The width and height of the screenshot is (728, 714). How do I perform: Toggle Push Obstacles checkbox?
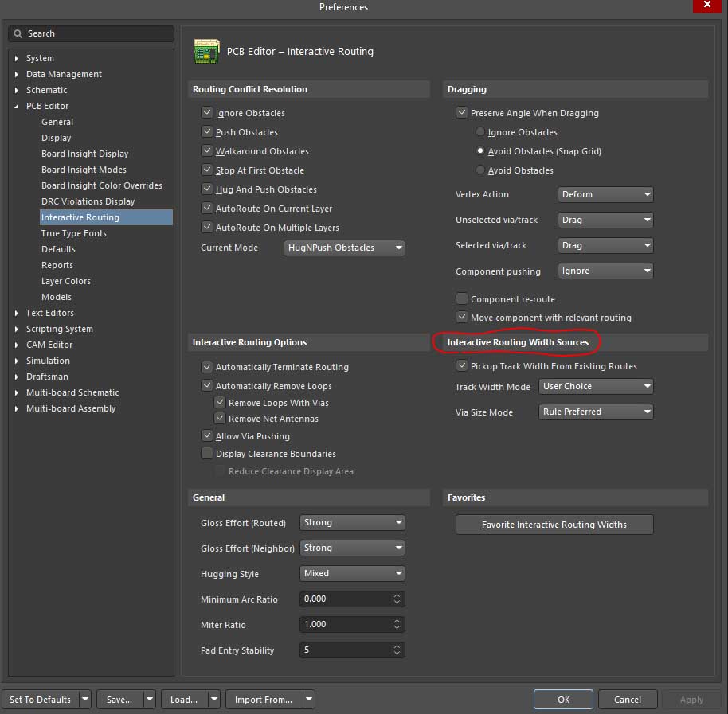[207, 132]
